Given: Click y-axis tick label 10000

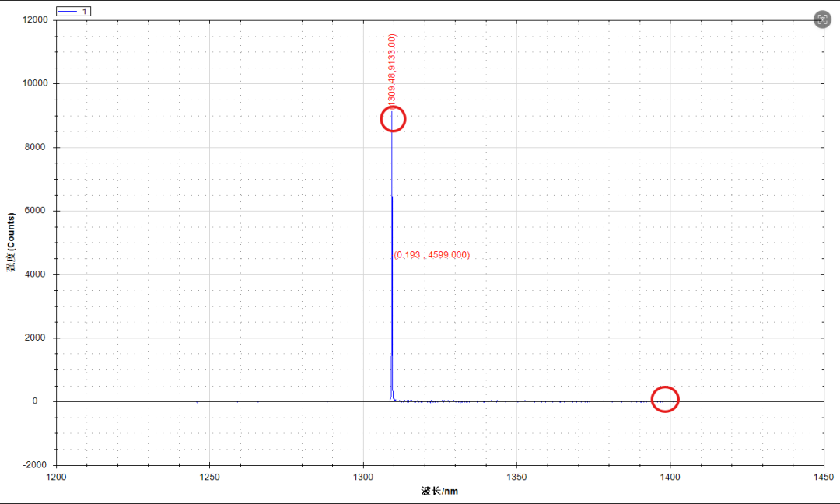Looking at the screenshot, I should (35, 83).
